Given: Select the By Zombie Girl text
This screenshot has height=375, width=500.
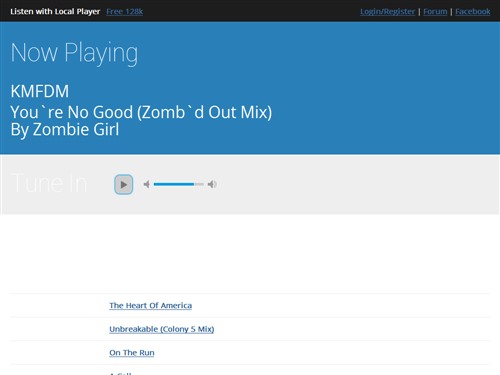Looking at the screenshot, I should 65,130.
